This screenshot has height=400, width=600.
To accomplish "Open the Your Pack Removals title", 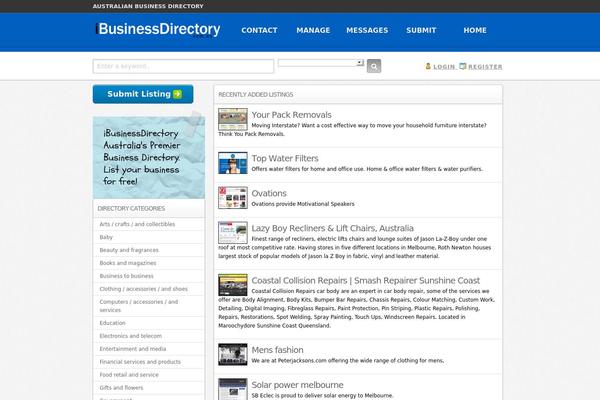I will [x=292, y=115].
